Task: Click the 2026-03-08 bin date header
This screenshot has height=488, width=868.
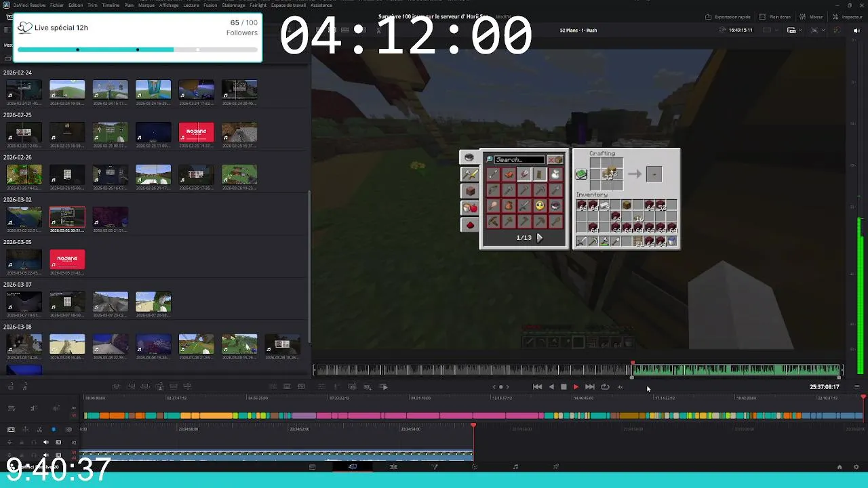Action: [18, 327]
